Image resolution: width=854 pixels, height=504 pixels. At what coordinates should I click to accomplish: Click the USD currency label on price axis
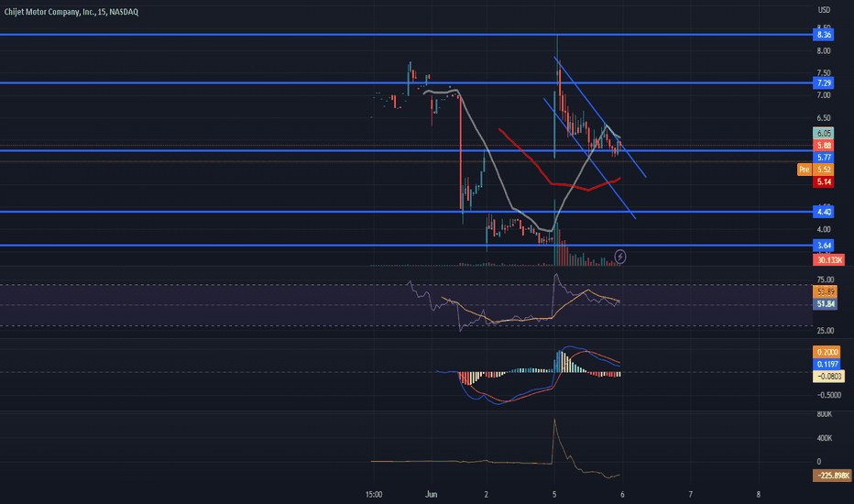824,10
